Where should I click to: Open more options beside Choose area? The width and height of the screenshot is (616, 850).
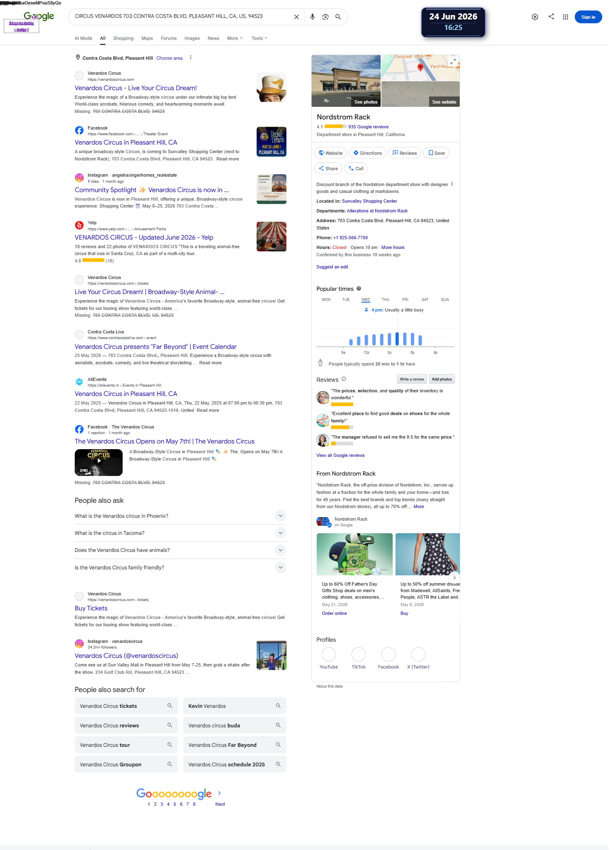[190, 58]
